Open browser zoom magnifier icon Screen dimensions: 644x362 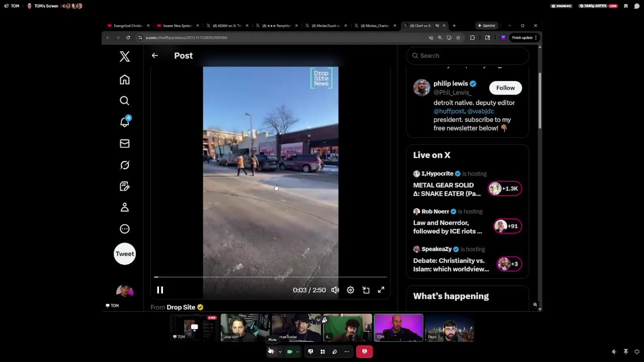tap(440, 38)
